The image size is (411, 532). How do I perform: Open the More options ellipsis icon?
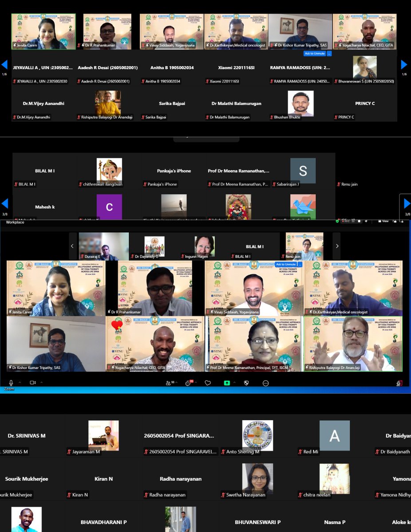point(266,383)
